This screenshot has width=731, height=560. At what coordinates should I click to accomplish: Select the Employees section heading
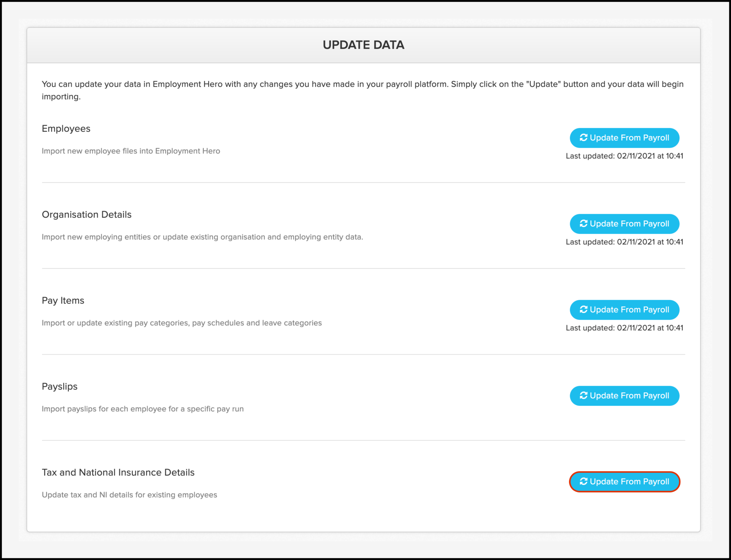pos(66,129)
